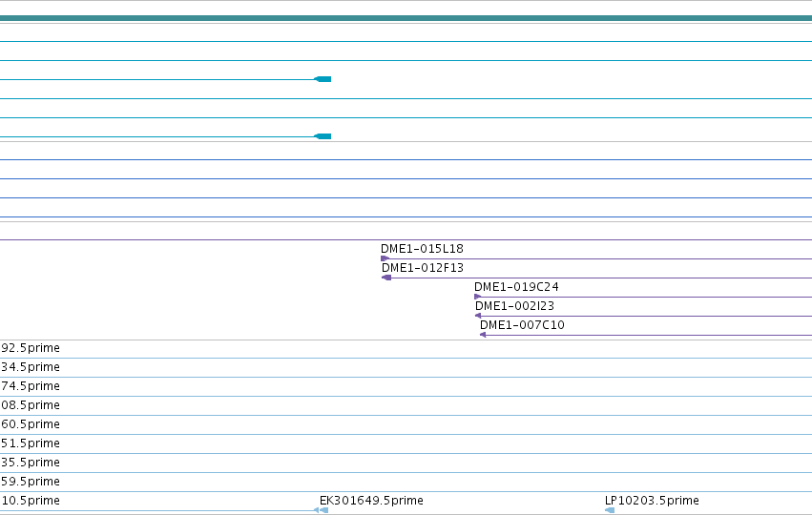Viewport: 812px width, 515px height.
Task: Select the DME1-007C10 clone label
Action: pyautogui.click(x=522, y=325)
